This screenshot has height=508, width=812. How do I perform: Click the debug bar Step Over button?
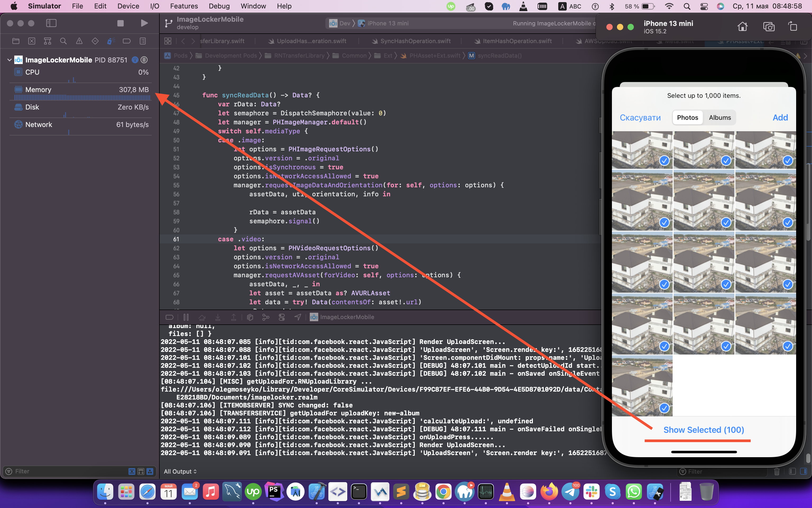[x=202, y=317]
